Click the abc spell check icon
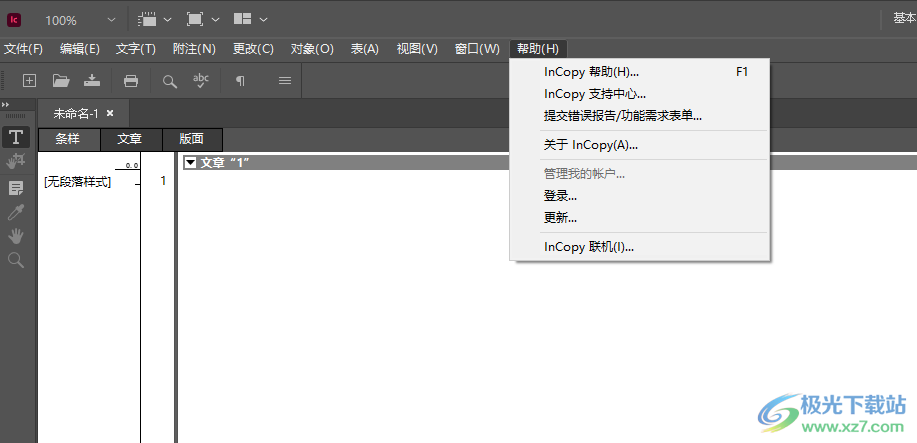Image resolution: width=917 pixels, height=443 pixels. pyautogui.click(x=201, y=81)
